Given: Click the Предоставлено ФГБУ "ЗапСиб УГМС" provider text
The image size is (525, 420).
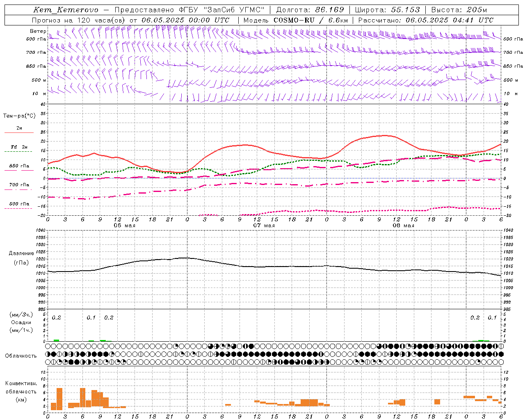Looking at the screenshot, I should [190, 10].
